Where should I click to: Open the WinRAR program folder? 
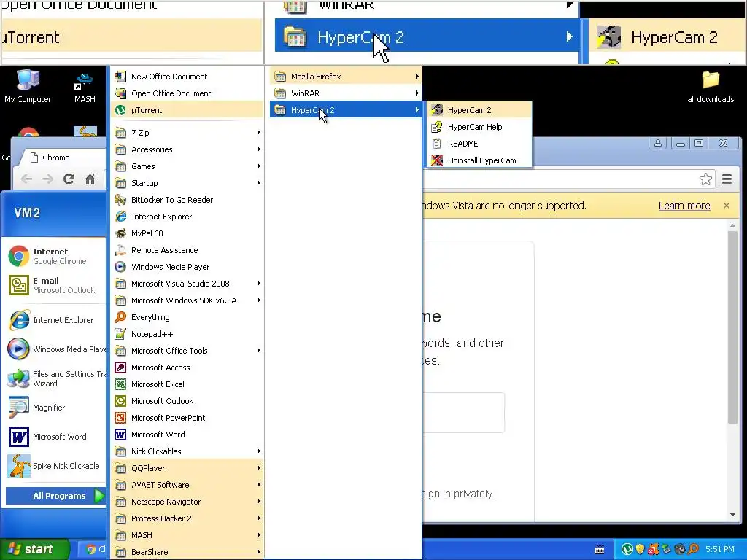pyautogui.click(x=346, y=93)
